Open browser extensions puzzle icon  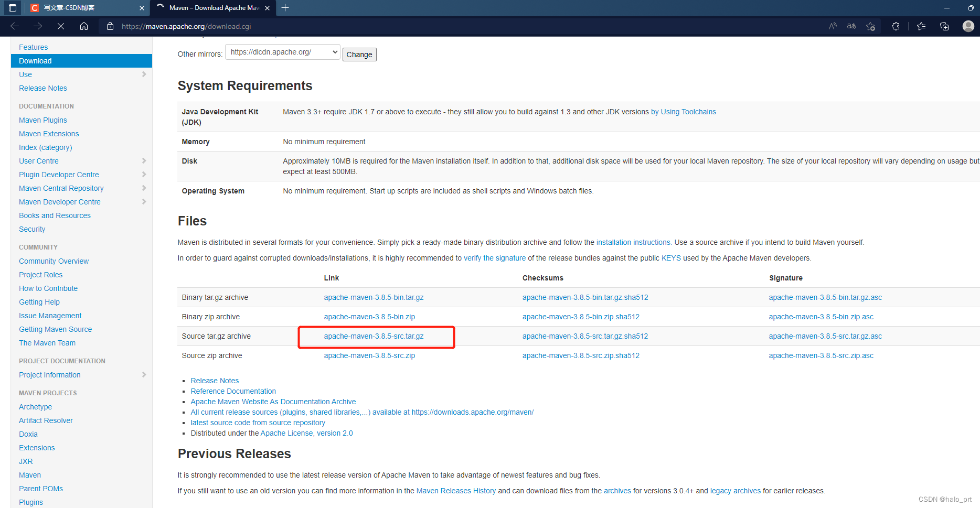[x=896, y=26]
